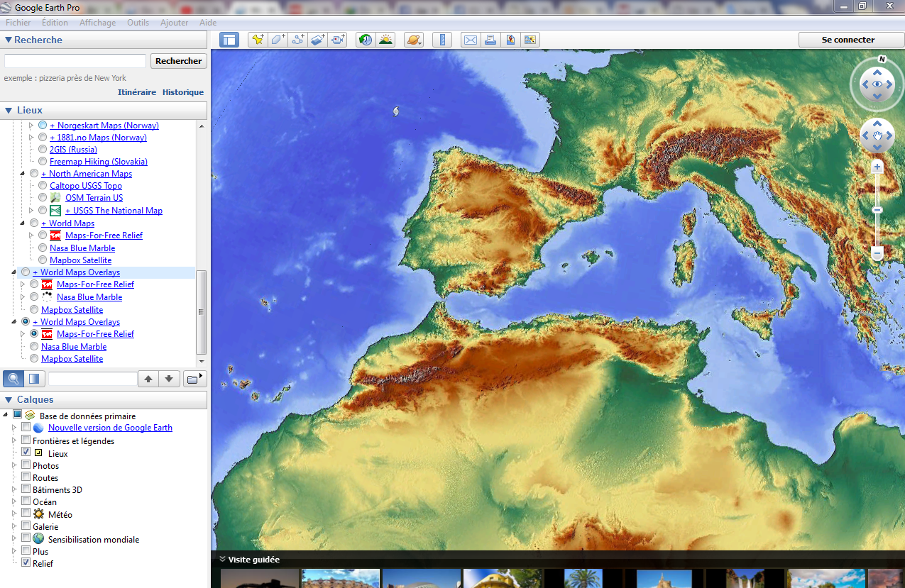Click the places filter field in Lieux
The height and width of the screenshot is (588, 905).
[92, 379]
